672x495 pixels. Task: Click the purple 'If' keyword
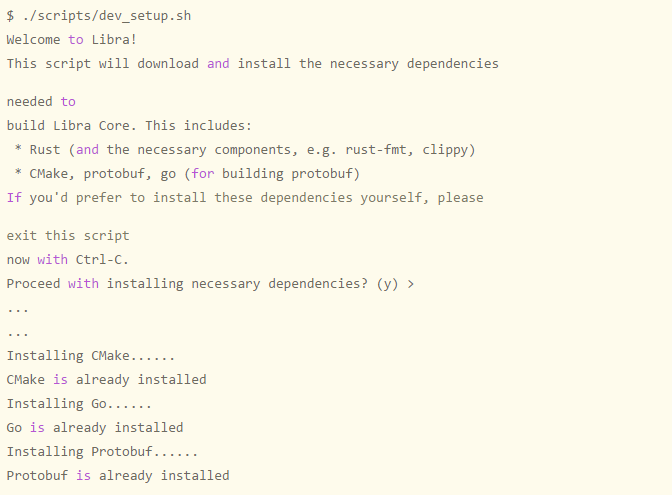[14, 198]
